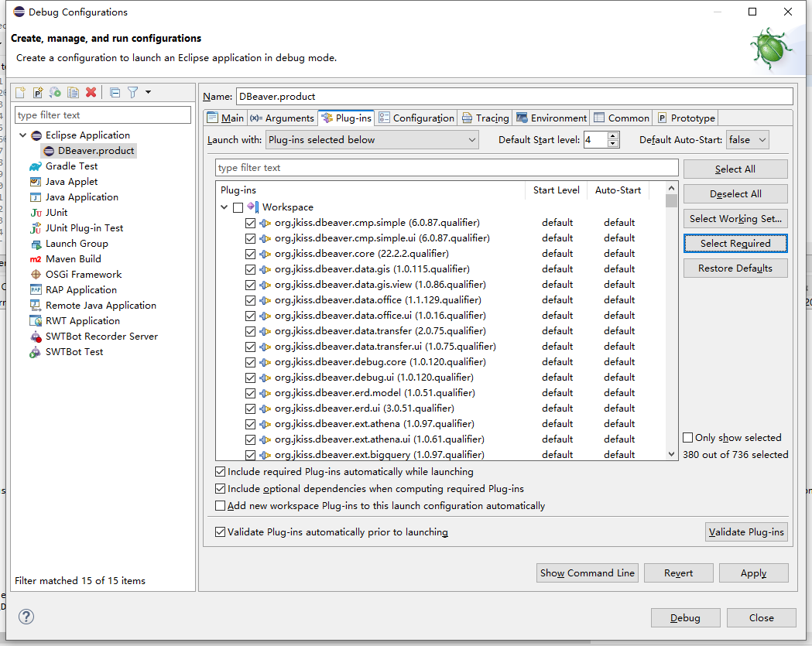Switch to the Arguments tab

tap(283, 118)
